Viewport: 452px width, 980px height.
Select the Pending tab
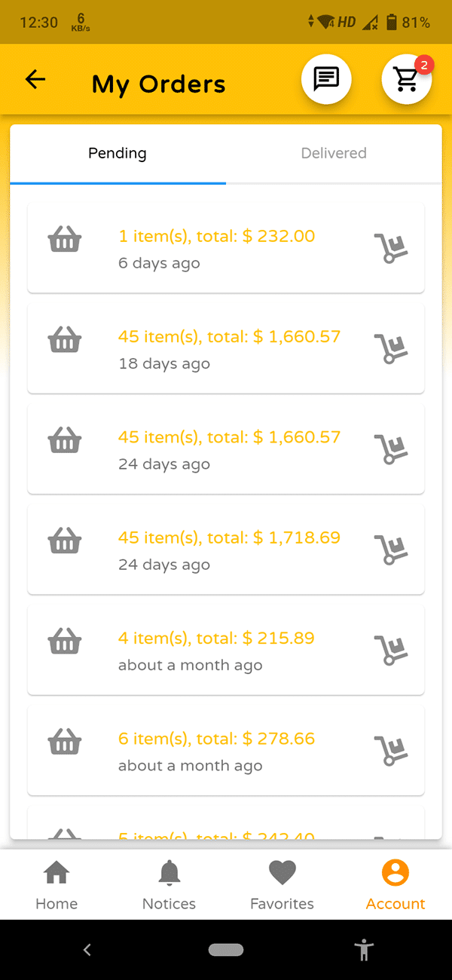(x=118, y=154)
